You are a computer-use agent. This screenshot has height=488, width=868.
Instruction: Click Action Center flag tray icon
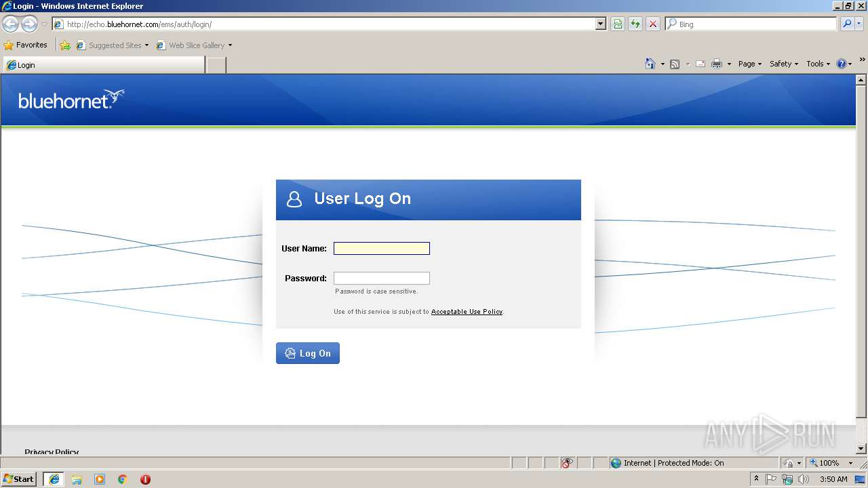click(771, 479)
